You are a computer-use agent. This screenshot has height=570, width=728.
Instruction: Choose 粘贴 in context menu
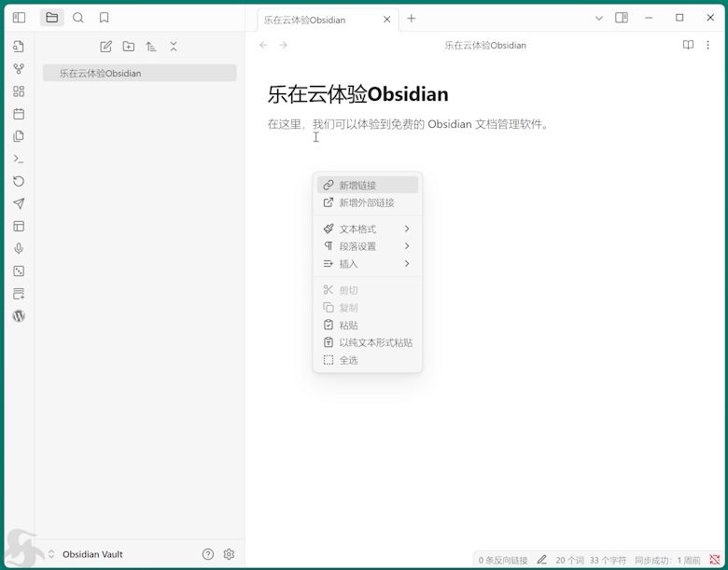(368, 325)
